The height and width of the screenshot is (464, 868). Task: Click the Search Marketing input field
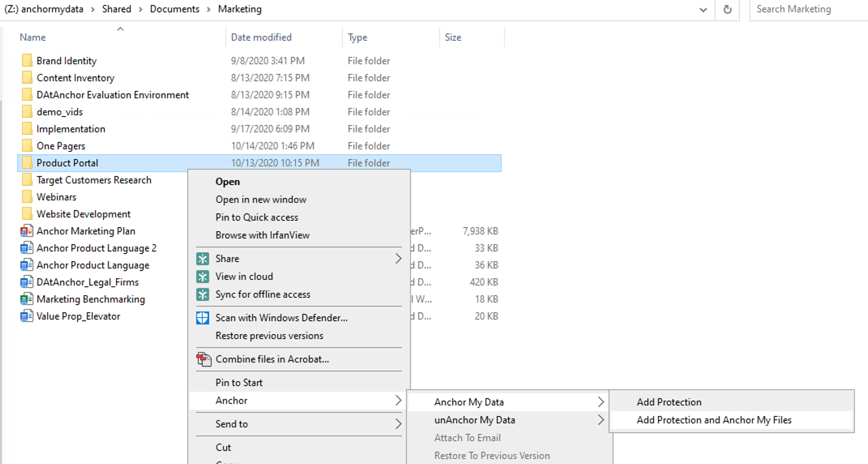pyautogui.click(x=806, y=9)
